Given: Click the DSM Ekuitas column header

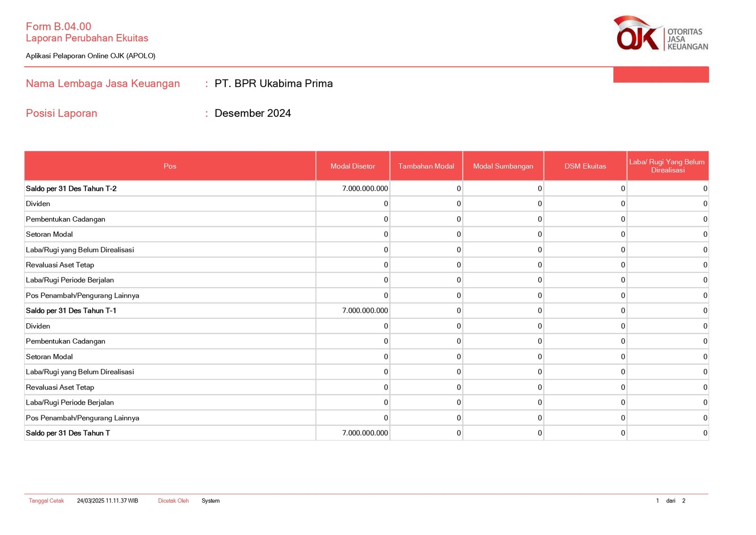Looking at the screenshot, I should pyautogui.click(x=585, y=166).
